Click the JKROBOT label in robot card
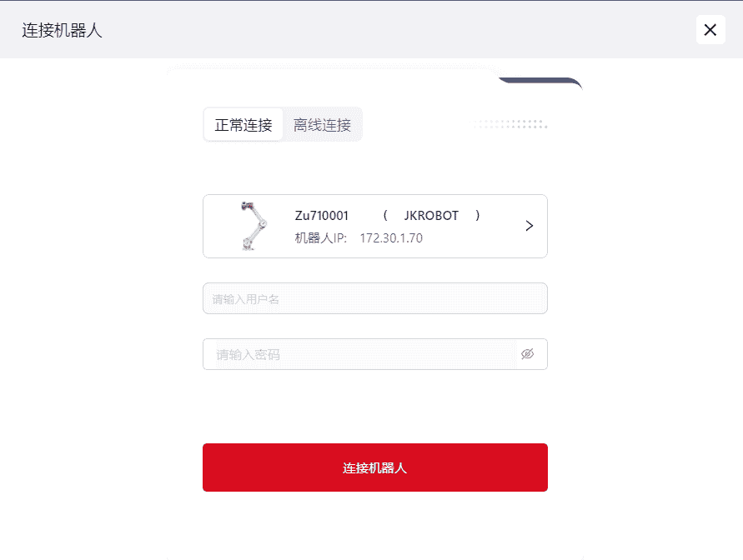The width and height of the screenshot is (743, 560). pyautogui.click(x=431, y=216)
